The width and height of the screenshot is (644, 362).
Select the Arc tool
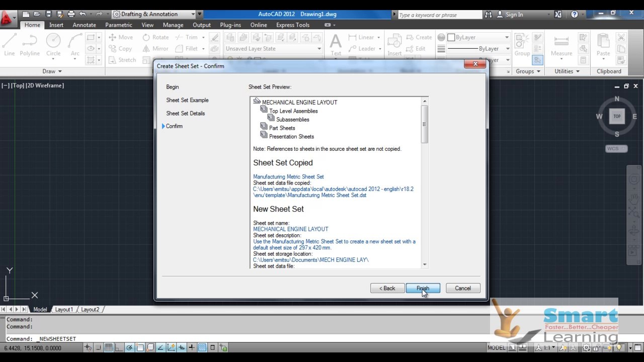point(75,45)
